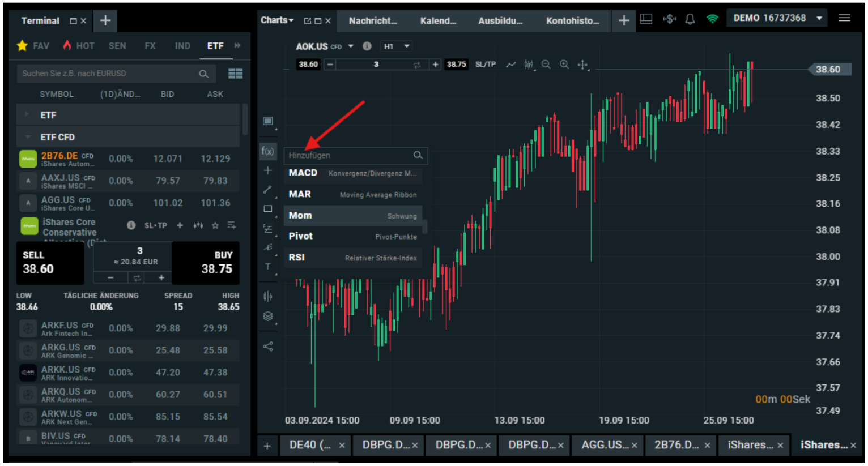Select the crosshair tool on the chart toolbar
Viewport: 868px width, 466px height.
tap(268, 170)
